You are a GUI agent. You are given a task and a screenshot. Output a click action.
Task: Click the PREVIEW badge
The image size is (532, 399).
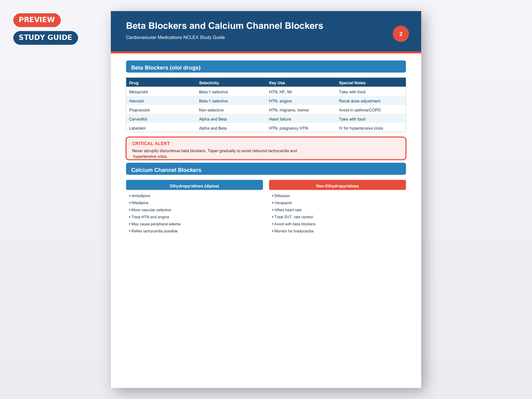(37, 20)
